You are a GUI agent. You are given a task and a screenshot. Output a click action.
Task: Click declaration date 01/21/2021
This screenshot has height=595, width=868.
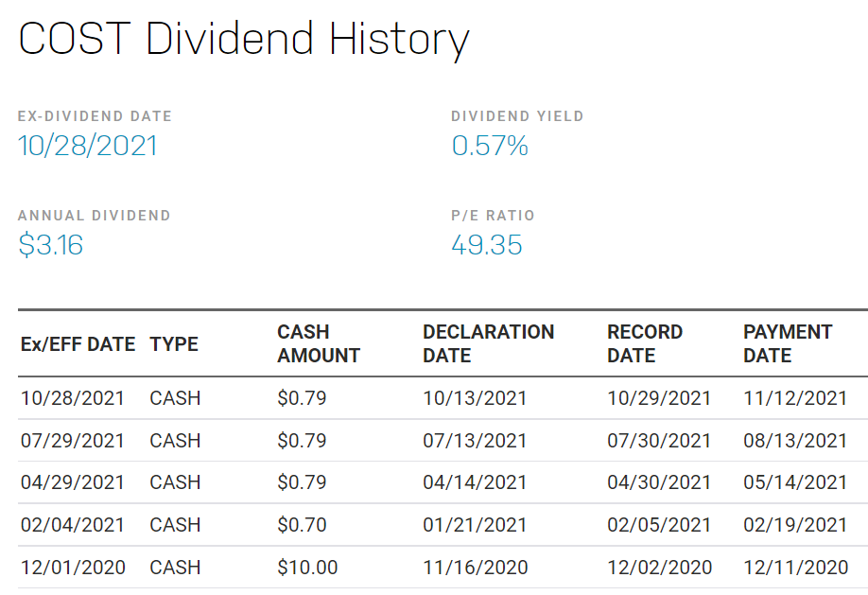[x=475, y=525]
